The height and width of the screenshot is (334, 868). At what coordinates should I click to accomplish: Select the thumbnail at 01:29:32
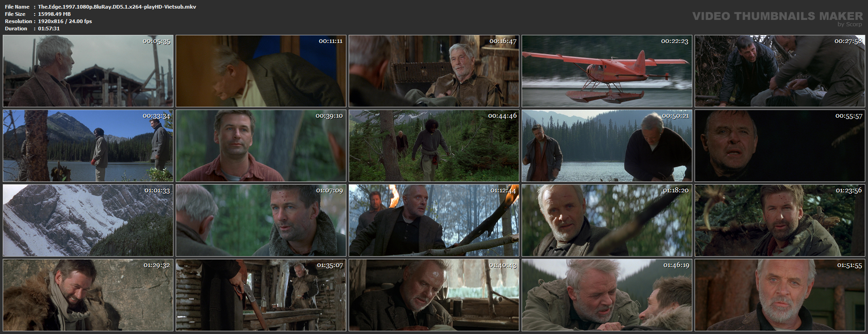(88, 295)
